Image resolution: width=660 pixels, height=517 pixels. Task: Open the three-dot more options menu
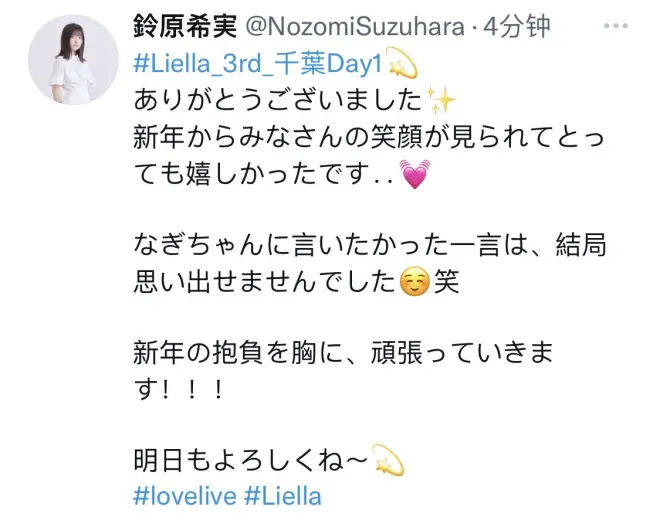(615, 26)
